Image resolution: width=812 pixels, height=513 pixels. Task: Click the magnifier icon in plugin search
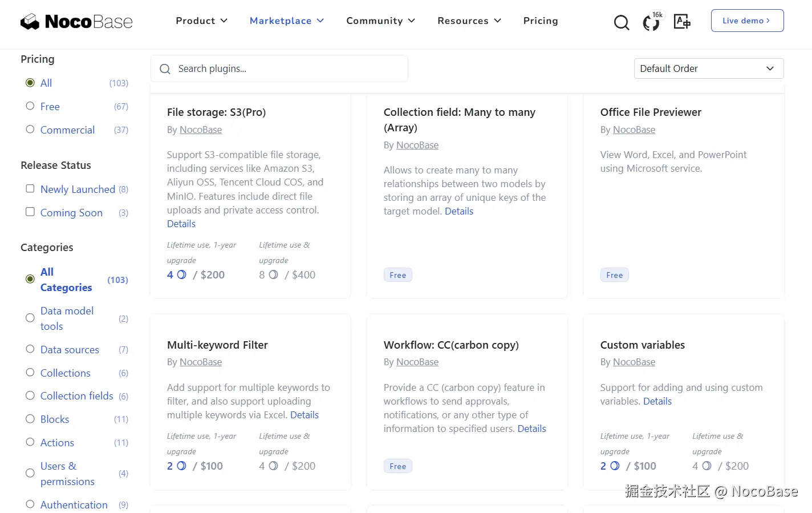tap(165, 69)
